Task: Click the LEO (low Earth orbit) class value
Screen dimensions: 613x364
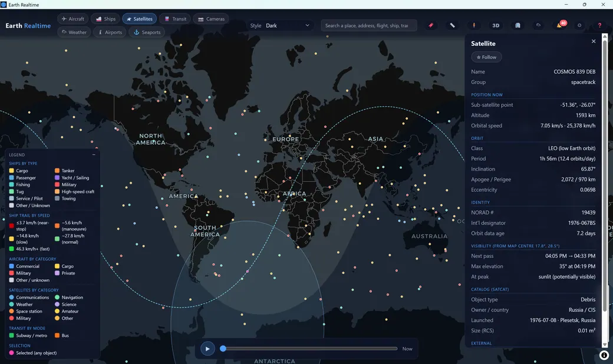Action: (x=572, y=148)
